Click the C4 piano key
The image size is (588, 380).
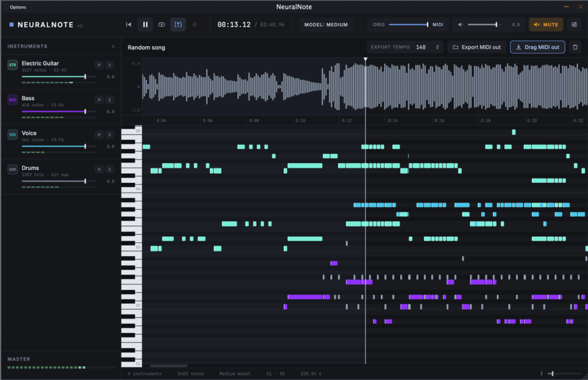pyautogui.click(x=131, y=189)
